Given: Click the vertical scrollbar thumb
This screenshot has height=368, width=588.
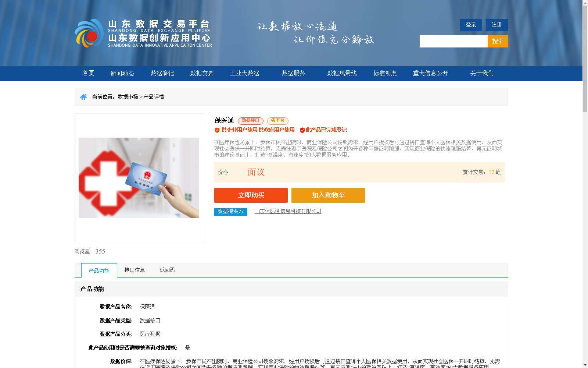Looking at the screenshot, I should [585, 59].
